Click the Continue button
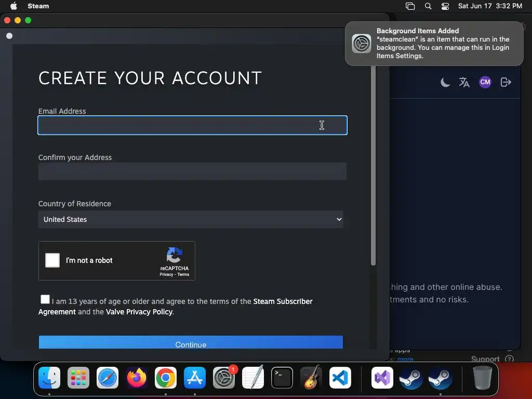Viewport: 532px width, 399px height. (191, 342)
